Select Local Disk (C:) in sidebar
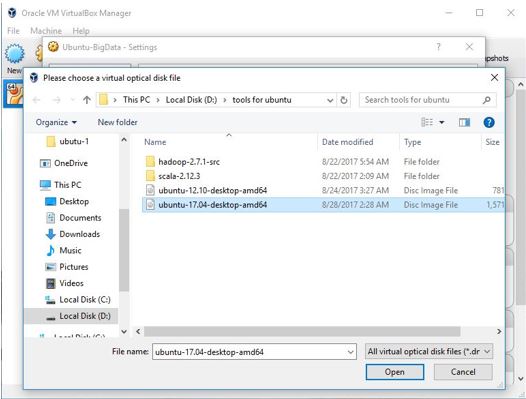 coord(78,299)
